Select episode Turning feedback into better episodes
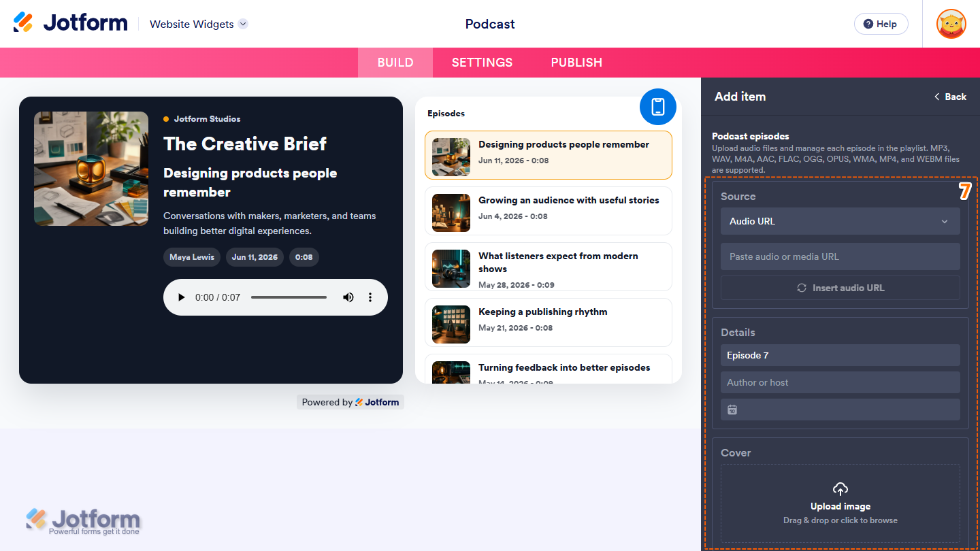Viewport: 980px width, 551px height. (549, 369)
